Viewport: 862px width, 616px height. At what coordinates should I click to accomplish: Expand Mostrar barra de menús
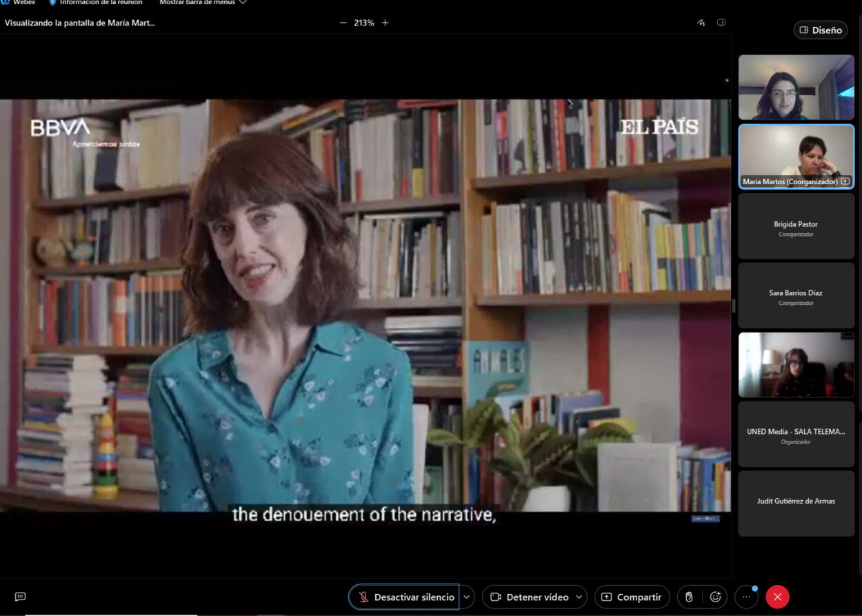203,3
